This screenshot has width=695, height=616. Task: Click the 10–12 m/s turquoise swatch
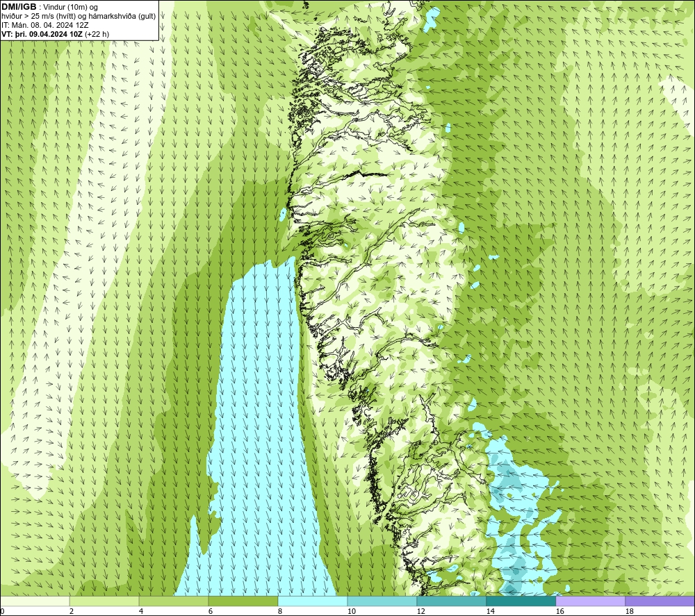point(382,601)
